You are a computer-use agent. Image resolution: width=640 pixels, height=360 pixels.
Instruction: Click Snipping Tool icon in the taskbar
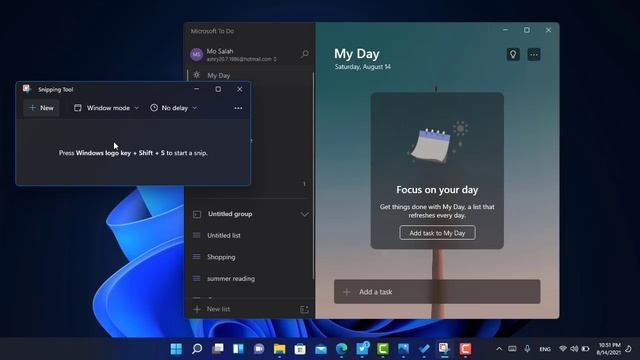(x=444, y=349)
